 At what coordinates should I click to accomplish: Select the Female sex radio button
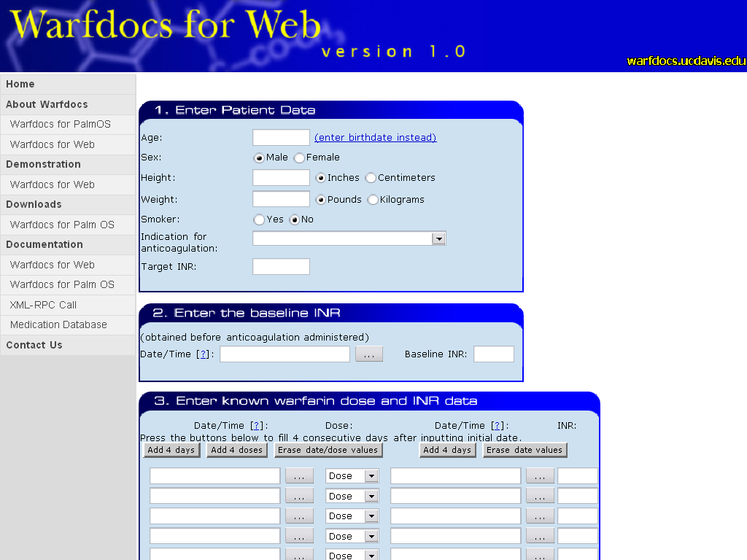click(299, 157)
